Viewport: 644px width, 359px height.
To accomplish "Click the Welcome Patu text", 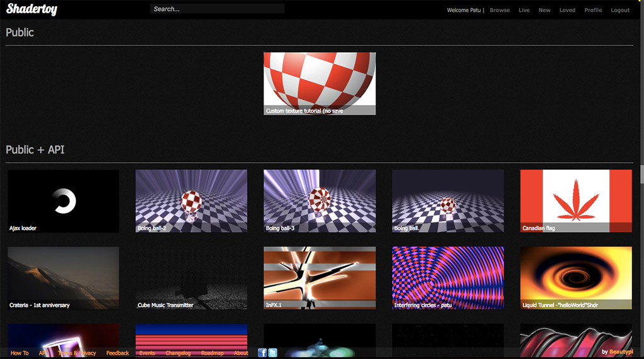I will point(464,10).
